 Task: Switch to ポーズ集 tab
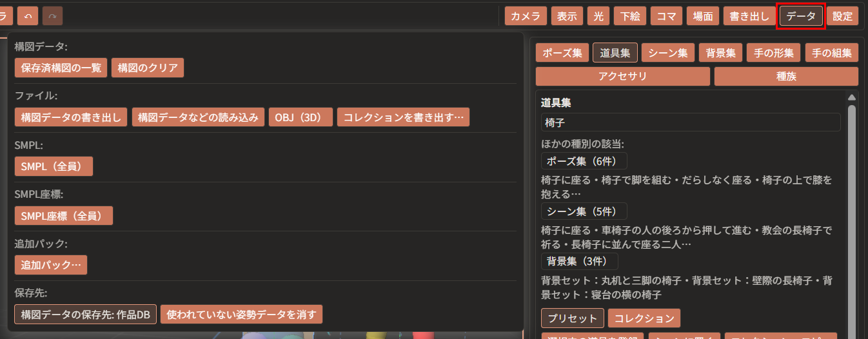pyautogui.click(x=562, y=53)
